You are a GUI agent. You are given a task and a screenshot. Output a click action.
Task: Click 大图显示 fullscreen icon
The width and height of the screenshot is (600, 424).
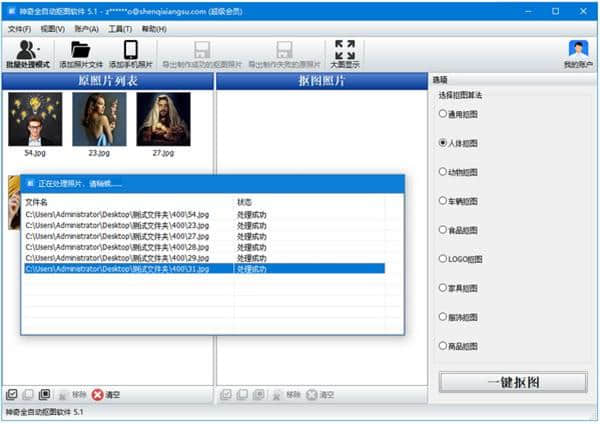[344, 51]
